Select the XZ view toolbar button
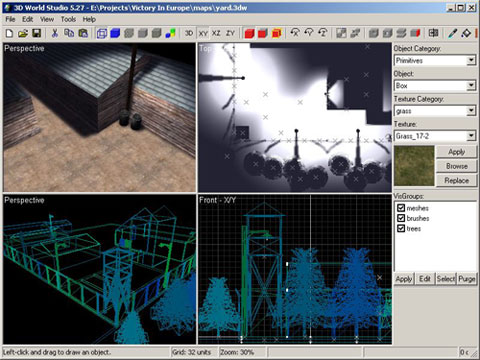This screenshot has width=480, height=360. (x=216, y=33)
